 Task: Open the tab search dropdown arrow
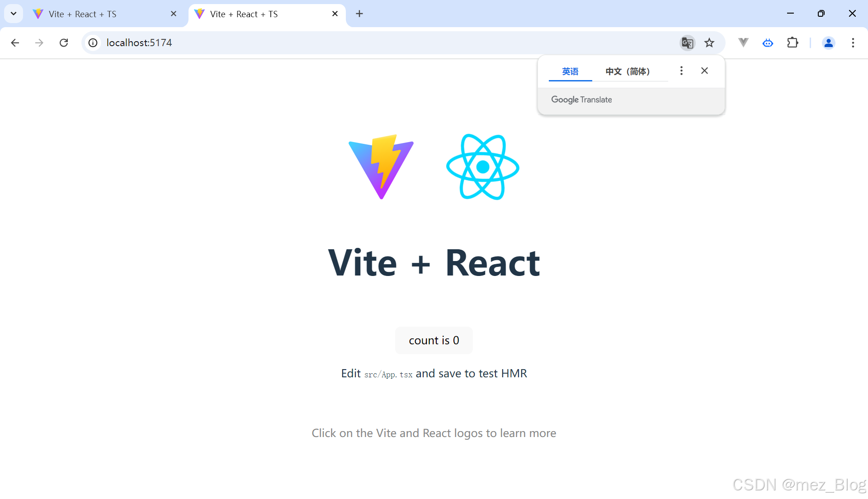point(14,14)
